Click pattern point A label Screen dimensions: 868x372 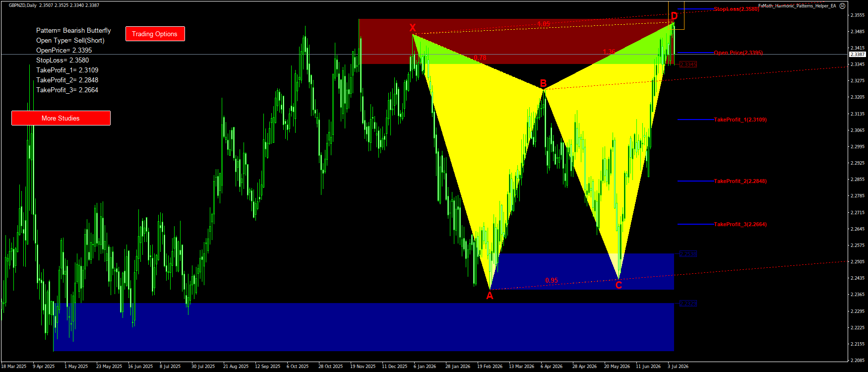pyautogui.click(x=490, y=296)
